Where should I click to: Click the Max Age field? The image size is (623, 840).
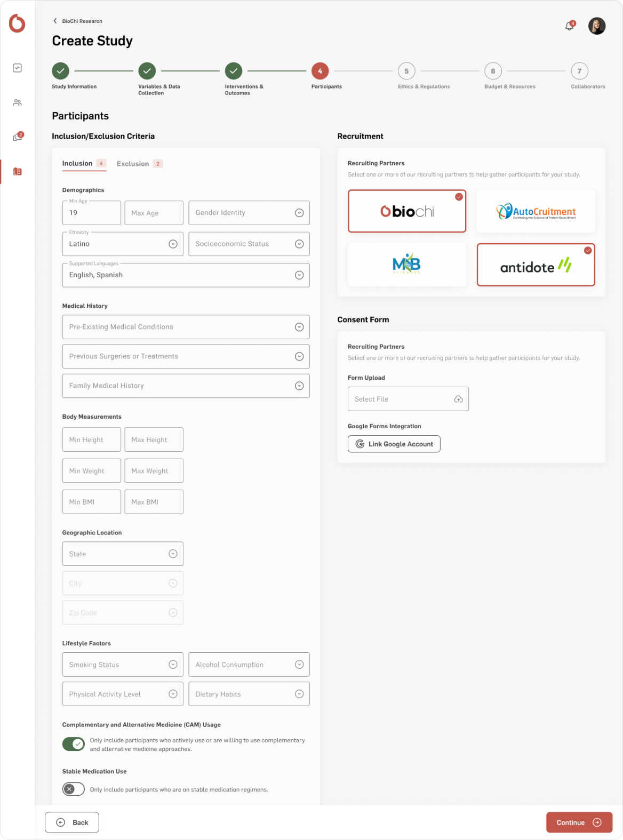coord(154,213)
